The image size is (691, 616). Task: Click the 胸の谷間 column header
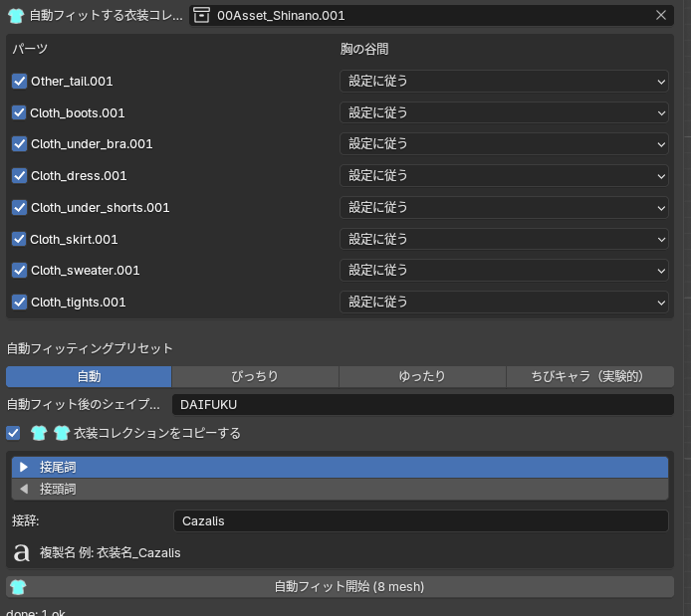point(364,49)
